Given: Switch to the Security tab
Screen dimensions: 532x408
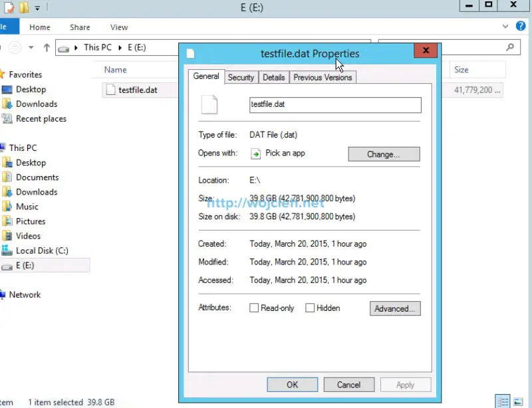Looking at the screenshot, I should click(241, 77).
